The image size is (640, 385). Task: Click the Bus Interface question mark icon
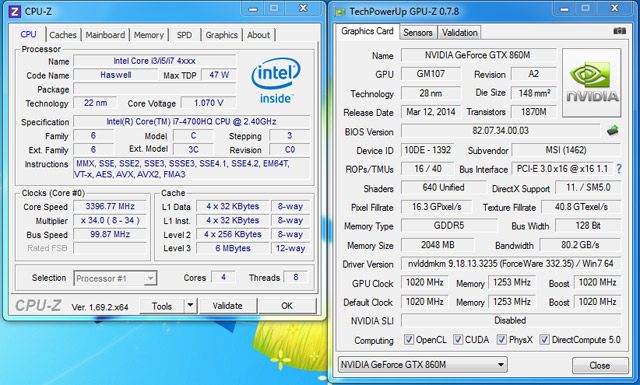(619, 169)
